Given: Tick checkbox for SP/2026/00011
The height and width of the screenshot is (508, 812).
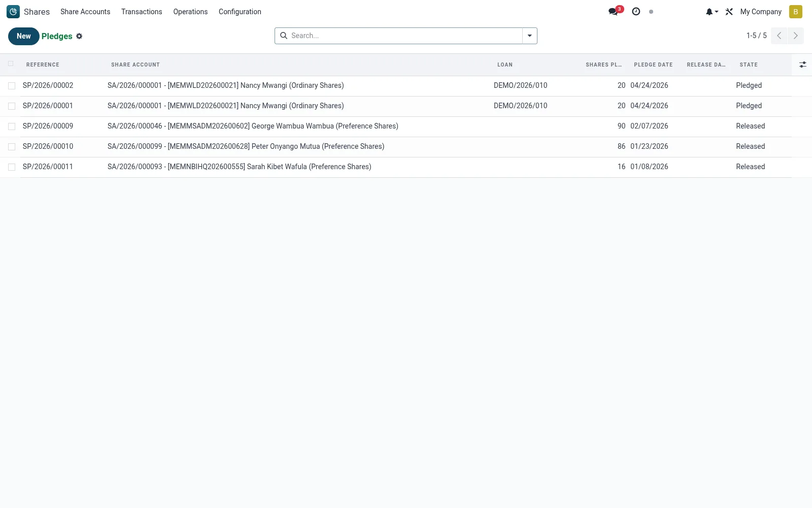Looking at the screenshot, I should pos(12,167).
